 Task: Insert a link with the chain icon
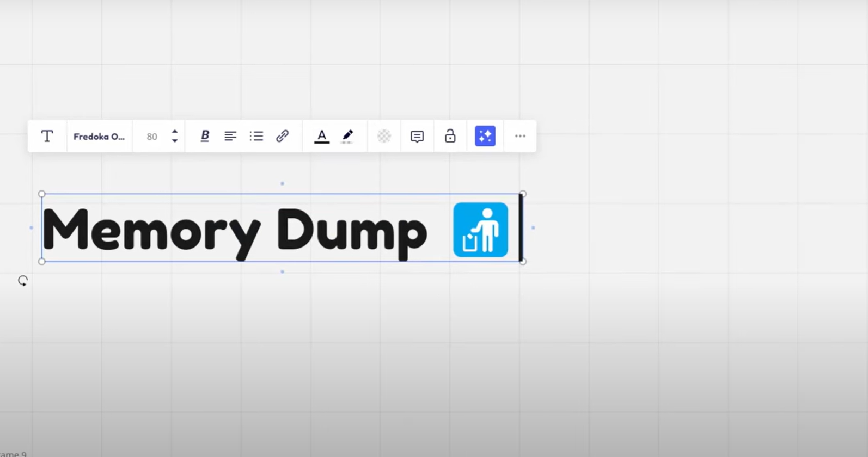tap(282, 136)
